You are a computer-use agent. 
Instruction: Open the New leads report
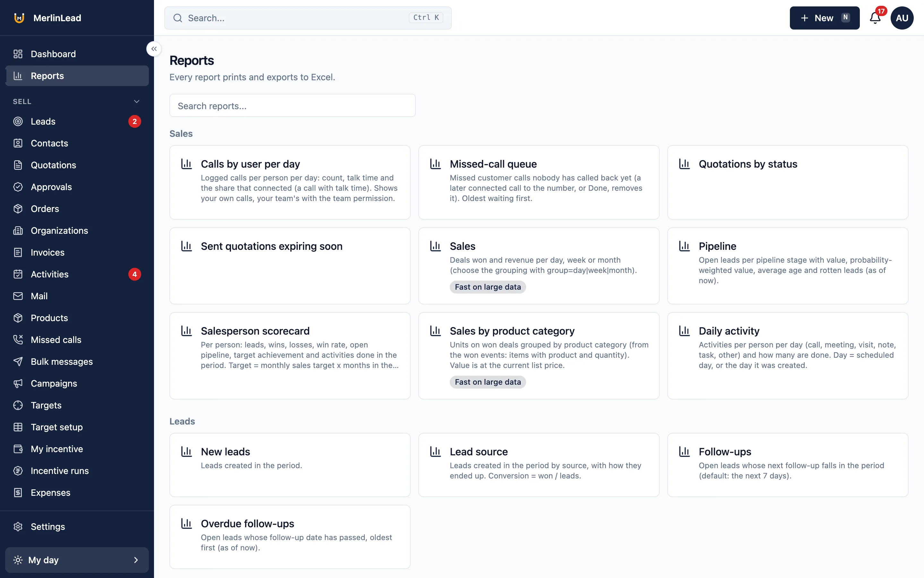[x=290, y=465]
